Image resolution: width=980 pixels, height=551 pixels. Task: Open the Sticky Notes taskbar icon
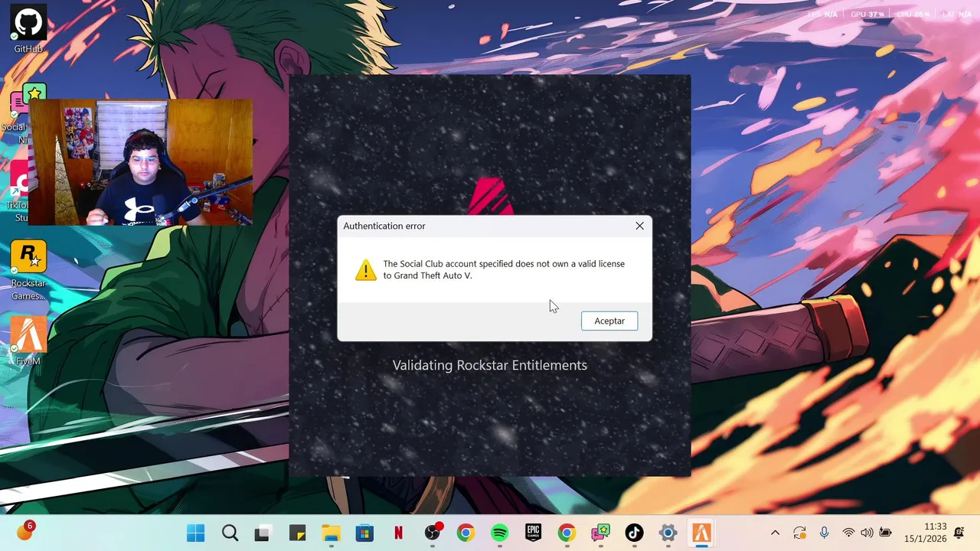(x=296, y=533)
